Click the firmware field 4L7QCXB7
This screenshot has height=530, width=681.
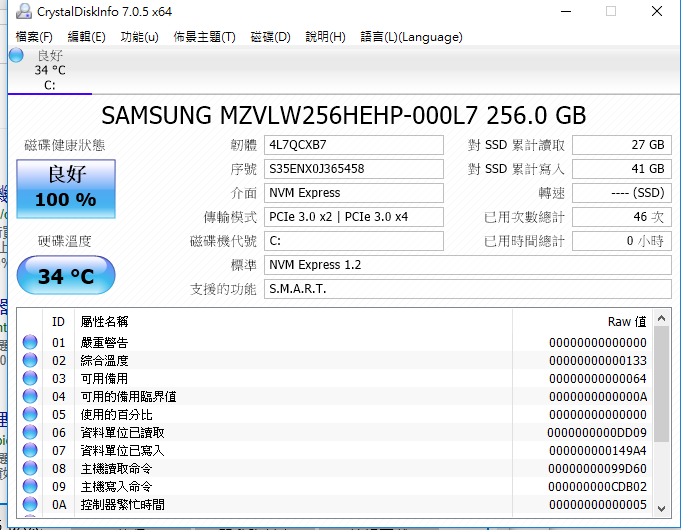click(x=354, y=145)
